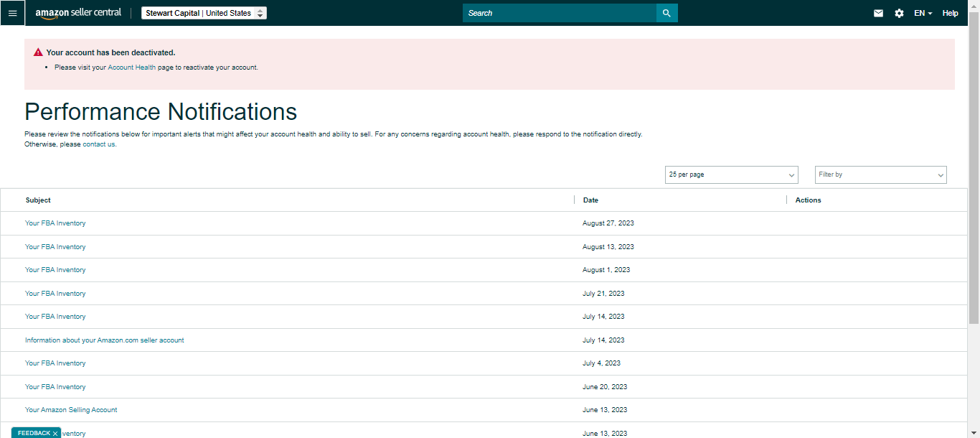The width and height of the screenshot is (980, 438).
Task: Expand the Filter by dropdown
Action: click(x=880, y=174)
